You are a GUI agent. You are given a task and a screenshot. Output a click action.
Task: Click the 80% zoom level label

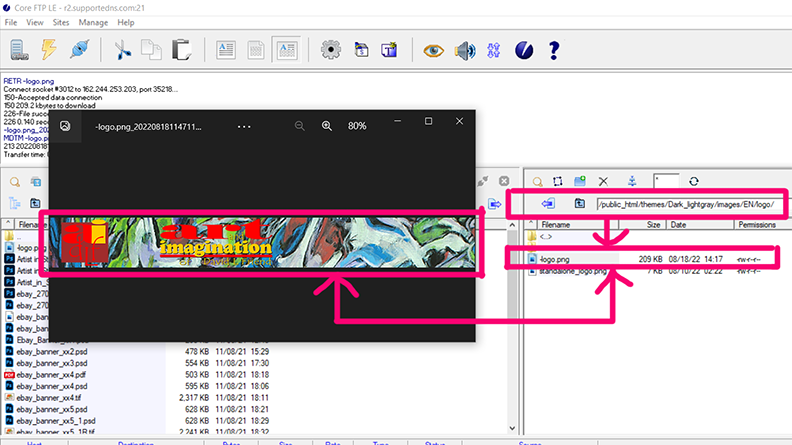[357, 126]
